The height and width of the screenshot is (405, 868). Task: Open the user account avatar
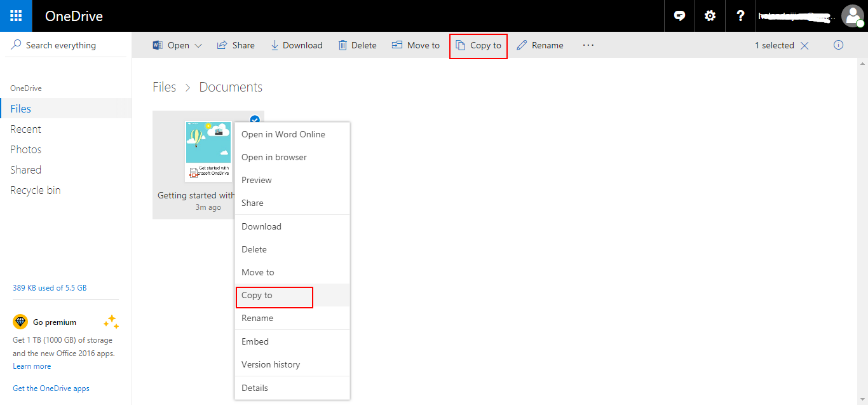point(851,16)
